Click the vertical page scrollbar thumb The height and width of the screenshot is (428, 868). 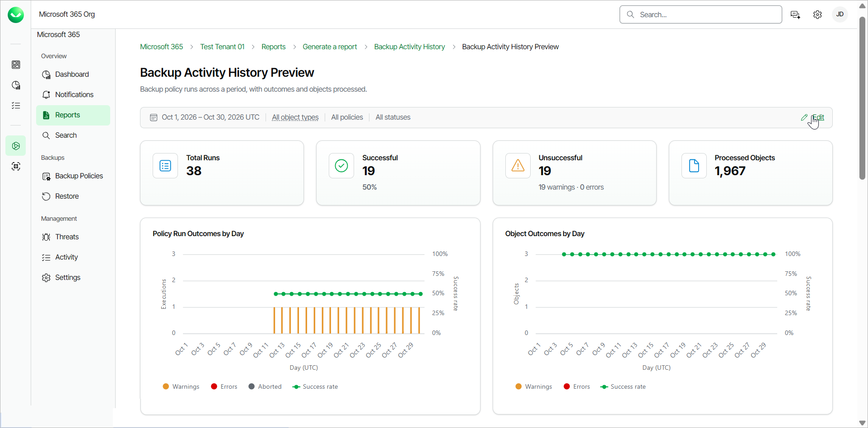(862, 98)
